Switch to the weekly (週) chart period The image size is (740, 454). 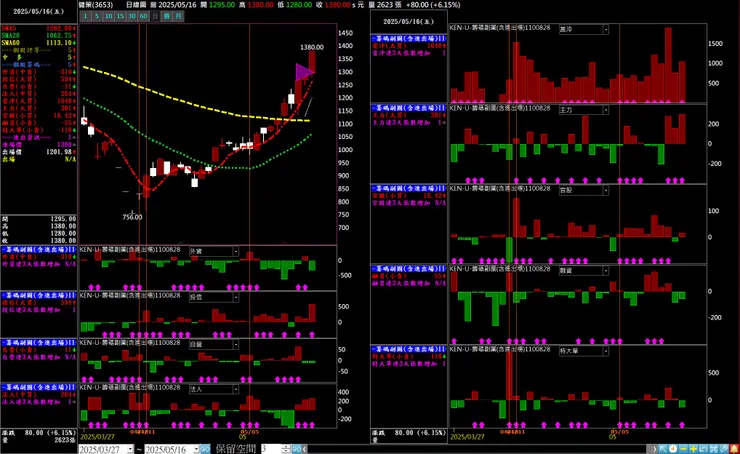[x=167, y=16]
